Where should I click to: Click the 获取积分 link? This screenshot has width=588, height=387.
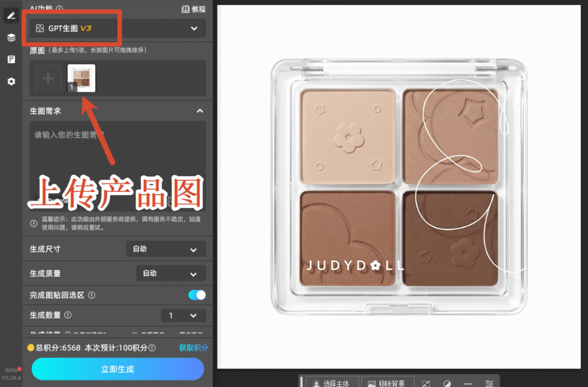194,347
